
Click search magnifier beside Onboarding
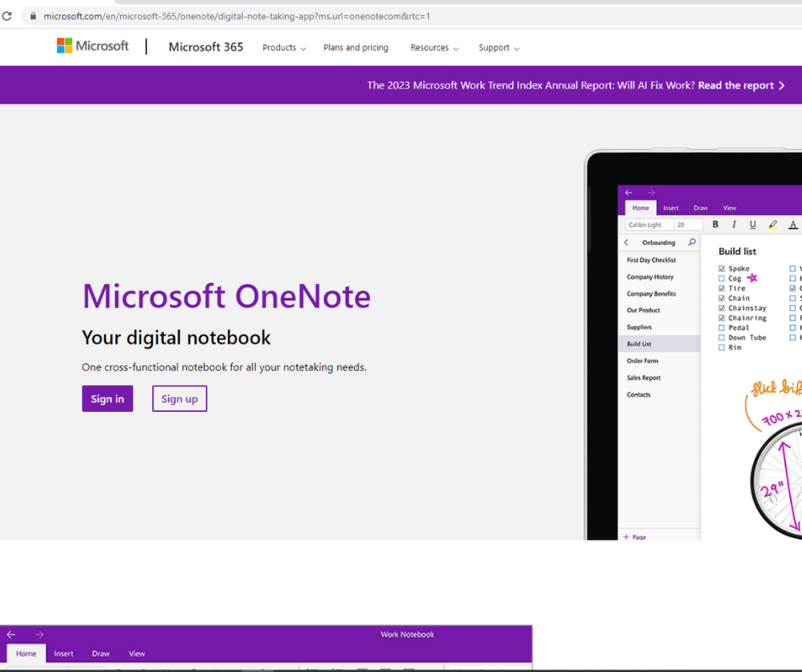[692, 242]
